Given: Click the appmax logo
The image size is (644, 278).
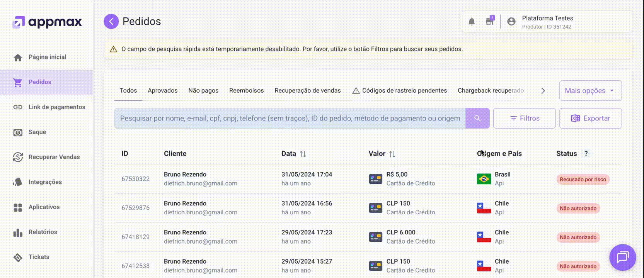Looking at the screenshot, I should [47, 22].
